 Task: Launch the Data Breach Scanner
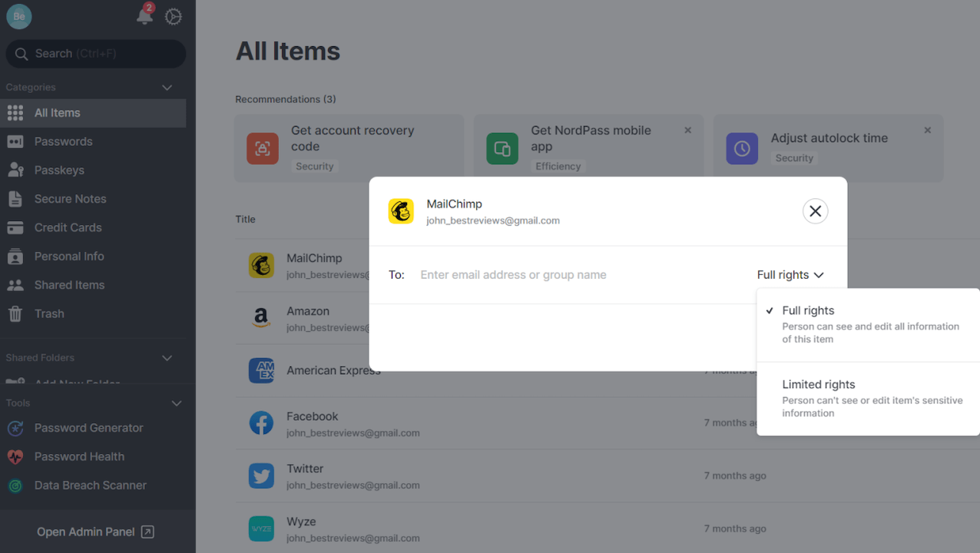coord(90,485)
